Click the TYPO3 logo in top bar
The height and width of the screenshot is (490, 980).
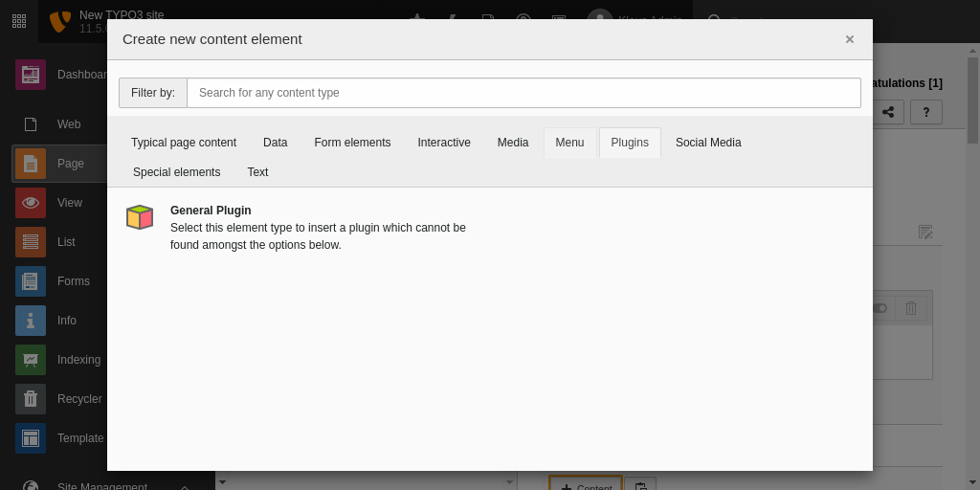[x=60, y=21]
